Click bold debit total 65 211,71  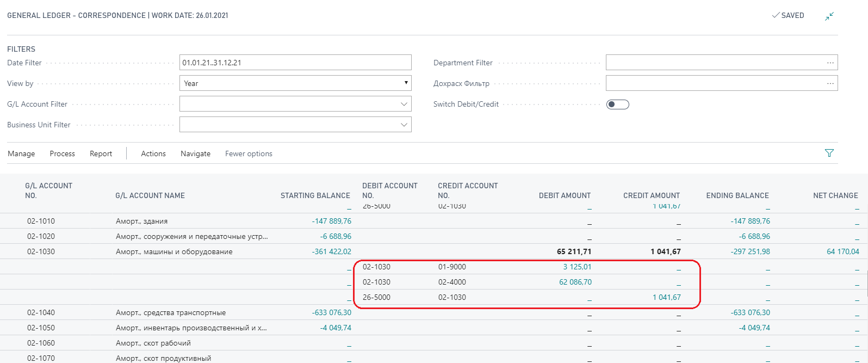574,251
